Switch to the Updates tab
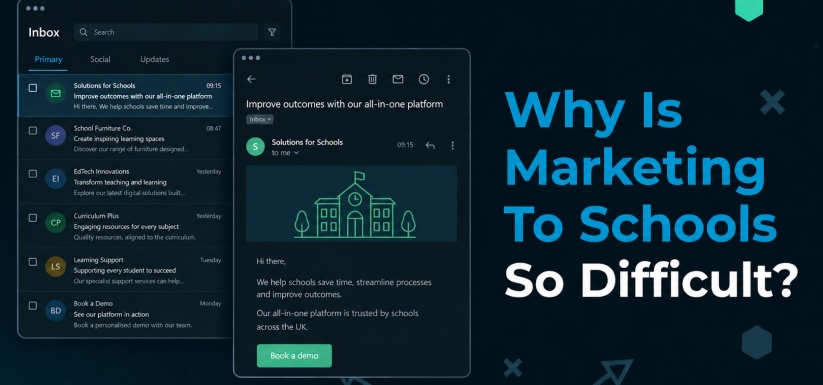The height and width of the screenshot is (385, 823). (x=155, y=60)
